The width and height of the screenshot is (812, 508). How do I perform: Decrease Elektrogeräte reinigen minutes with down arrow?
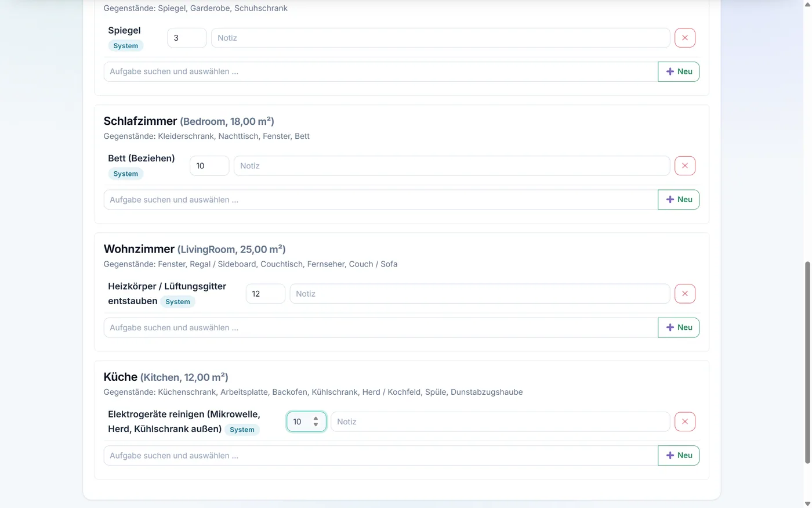pyautogui.click(x=316, y=425)
